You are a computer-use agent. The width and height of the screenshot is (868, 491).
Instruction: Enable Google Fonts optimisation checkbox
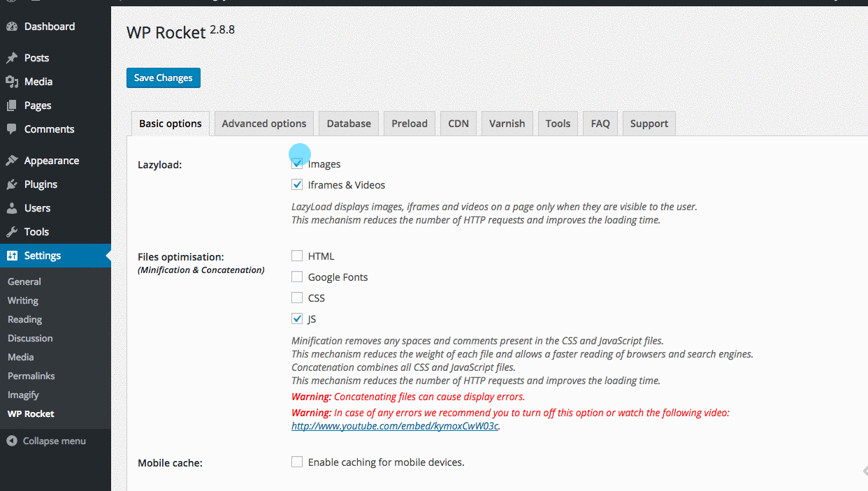tap(297, 277)
